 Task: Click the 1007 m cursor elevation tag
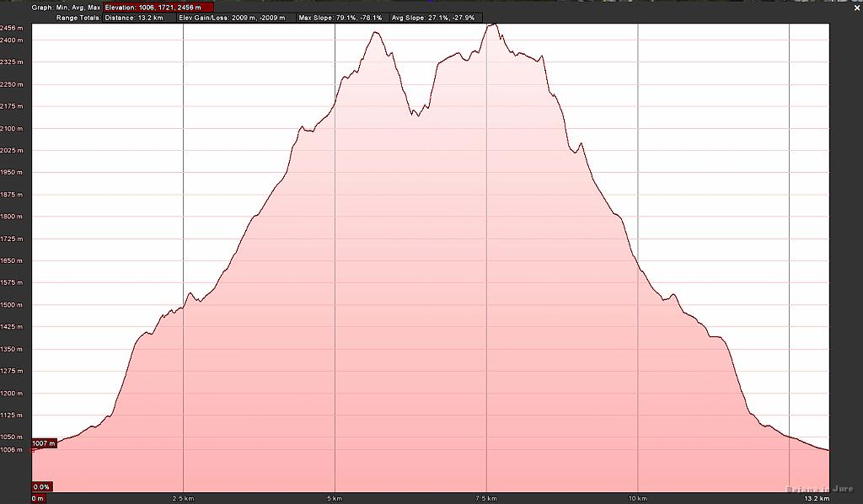tap(44, 443)
